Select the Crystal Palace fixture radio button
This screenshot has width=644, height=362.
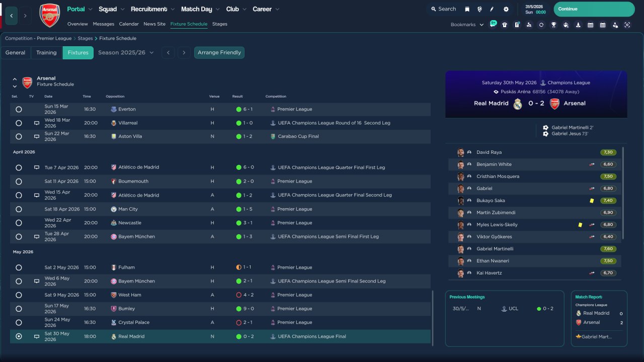coord(19,322)
